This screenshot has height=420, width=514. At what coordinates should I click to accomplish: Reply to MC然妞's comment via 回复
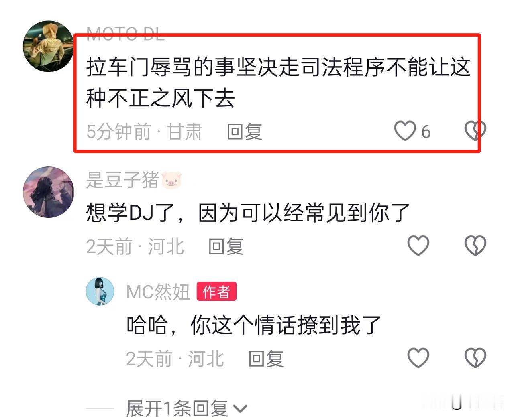coord(266,359)
